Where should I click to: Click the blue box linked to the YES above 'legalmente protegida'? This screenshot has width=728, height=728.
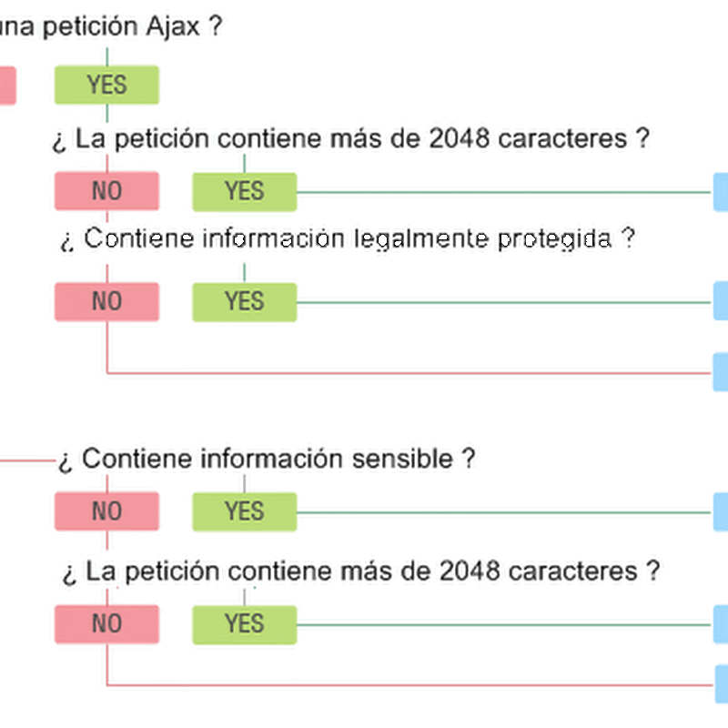[x=721, y=192]
